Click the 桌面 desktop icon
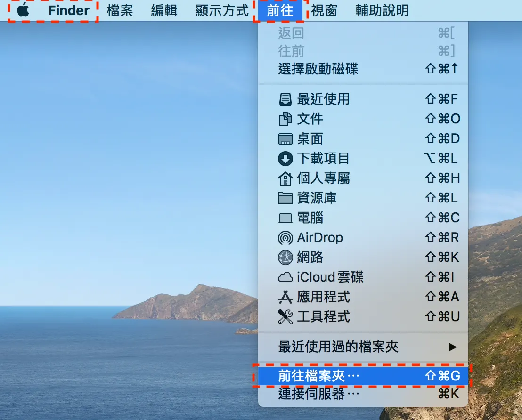522x420 pixels. 285,139
